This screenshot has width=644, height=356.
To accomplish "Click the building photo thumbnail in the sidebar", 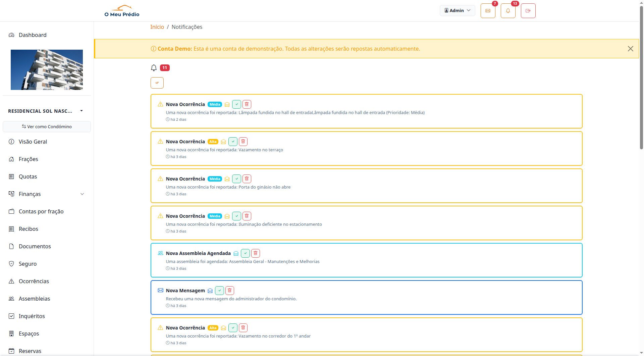I will [47, 69].
